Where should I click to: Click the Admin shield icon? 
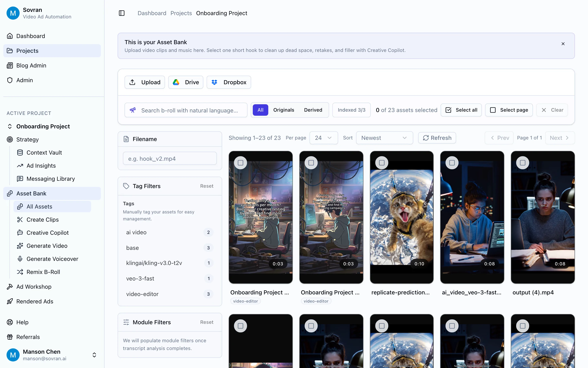pos(10,80)
